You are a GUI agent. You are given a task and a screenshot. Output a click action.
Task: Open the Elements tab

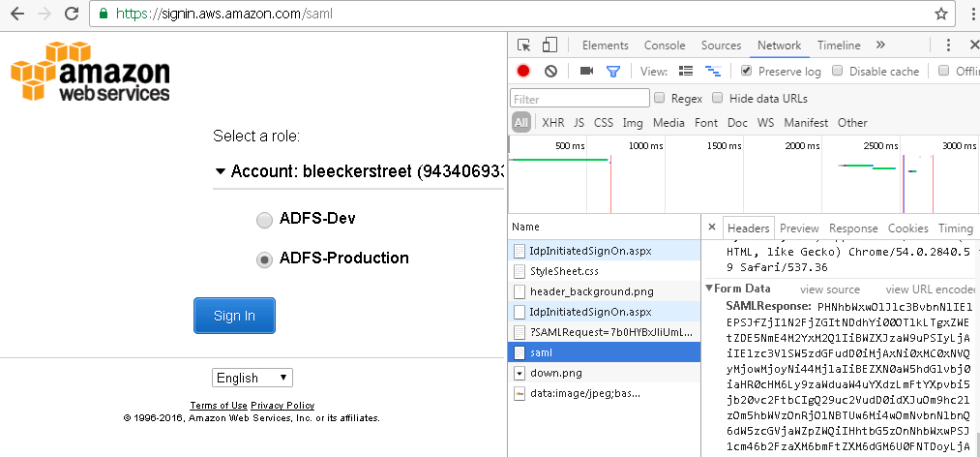(x=605, y=45)
